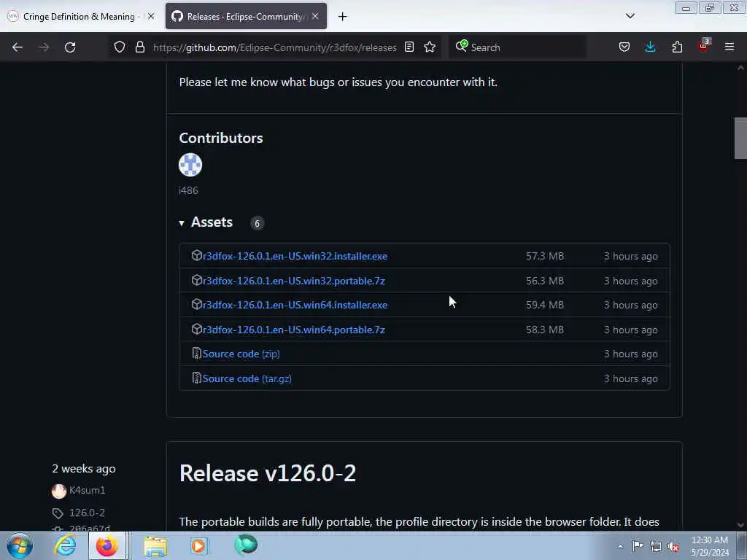Click package icon beside win32 installer.exe
The width and height of the screenshot is (747, 560).
click(x=197, y=256)
